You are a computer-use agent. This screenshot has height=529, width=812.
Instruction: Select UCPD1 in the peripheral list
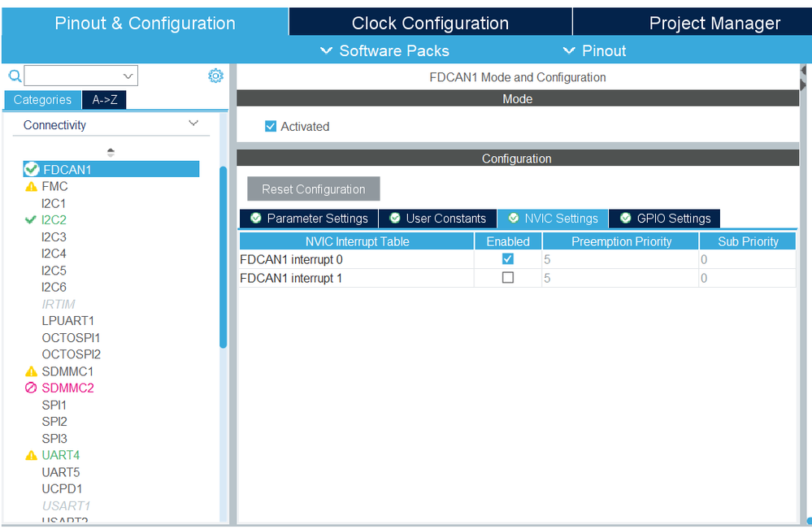(62, 488)
